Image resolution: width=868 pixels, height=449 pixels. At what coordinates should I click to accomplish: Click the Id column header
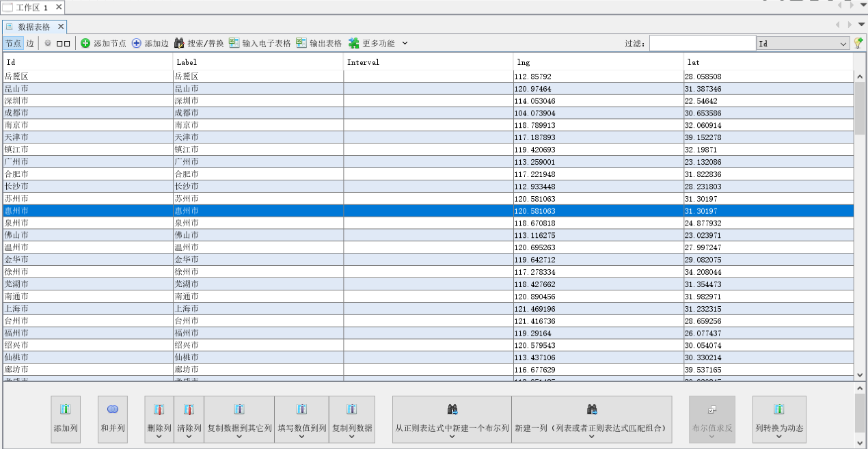point(88,62)
